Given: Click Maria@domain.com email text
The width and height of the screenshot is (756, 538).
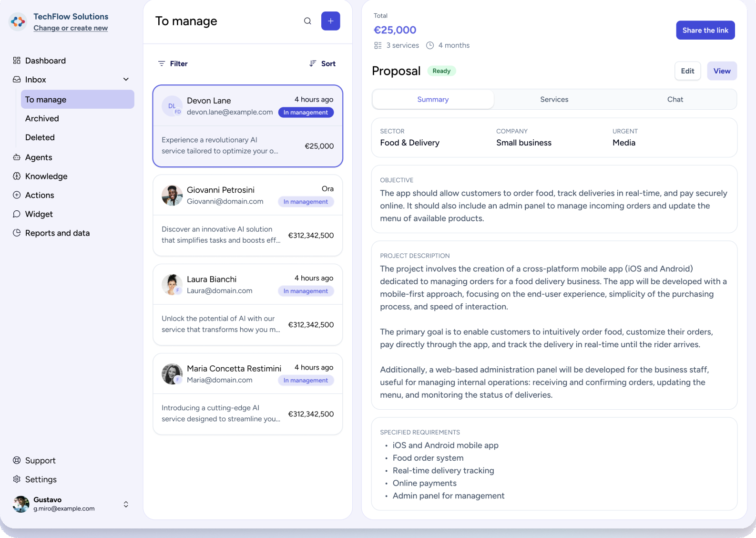Looking at the screenshot, I should [219, 380].
